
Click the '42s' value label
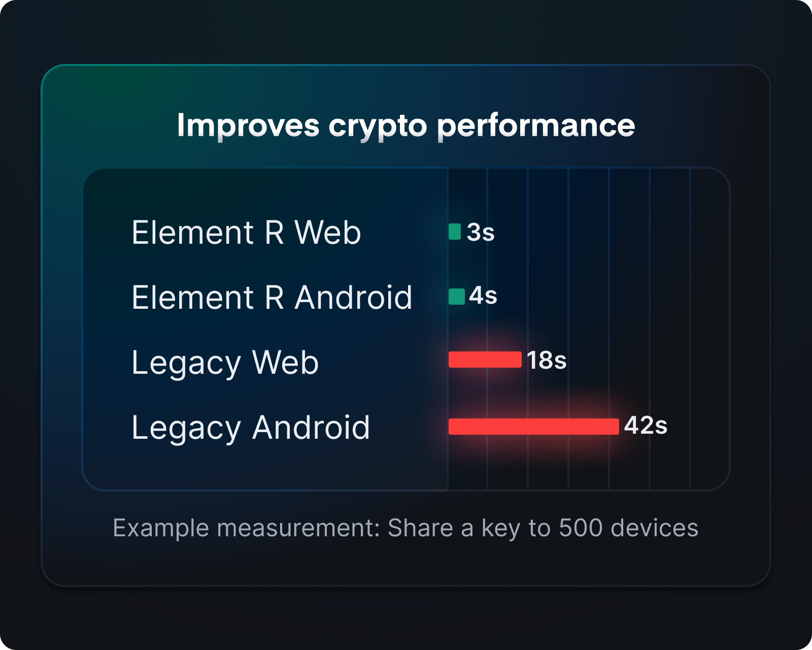coord(646,426)
